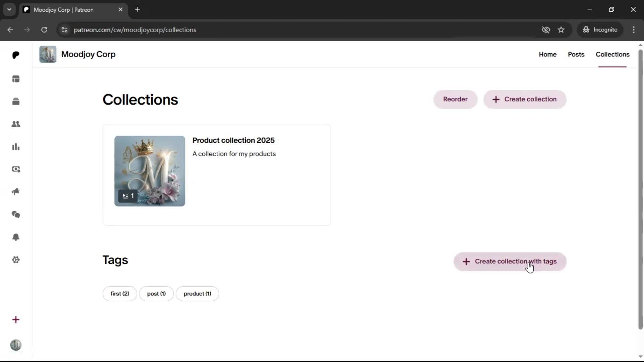The height and width of the screenshot is (362, 644).
Task: Open the Audience people icon in the sidebar
Action: [x=16, y=124]
